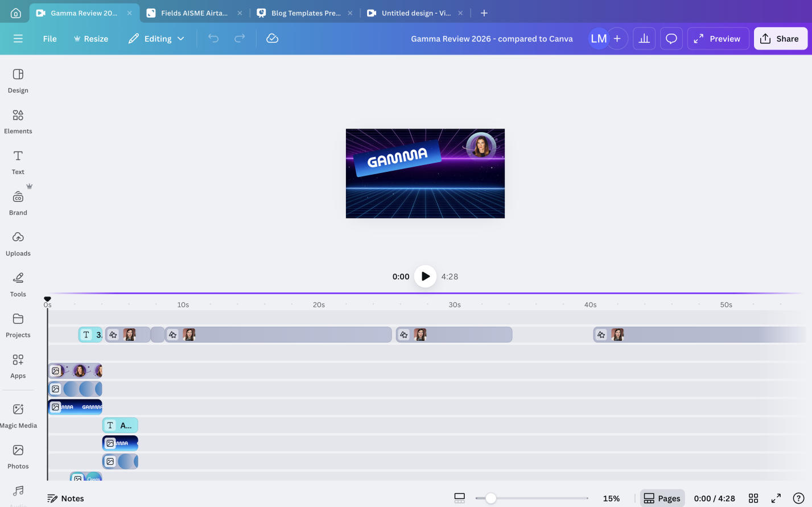This screenshot has height=507, width=812.
Task: Open the File menu
Action: [50, 38]
